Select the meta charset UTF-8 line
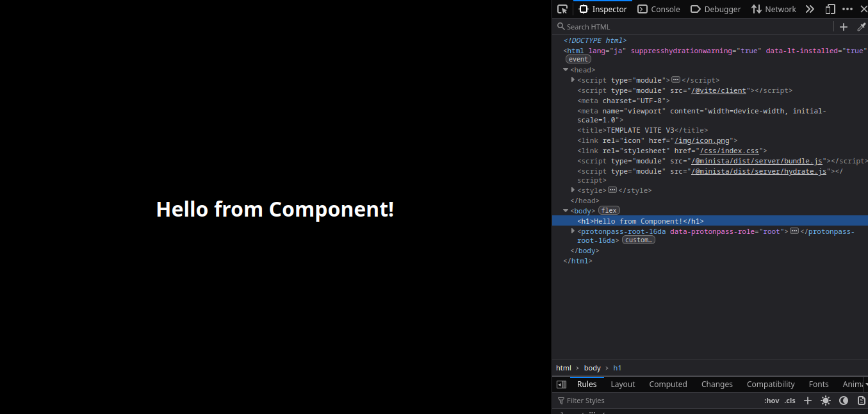The height and width of the screenshot is (414, 868). click(623, 101)
